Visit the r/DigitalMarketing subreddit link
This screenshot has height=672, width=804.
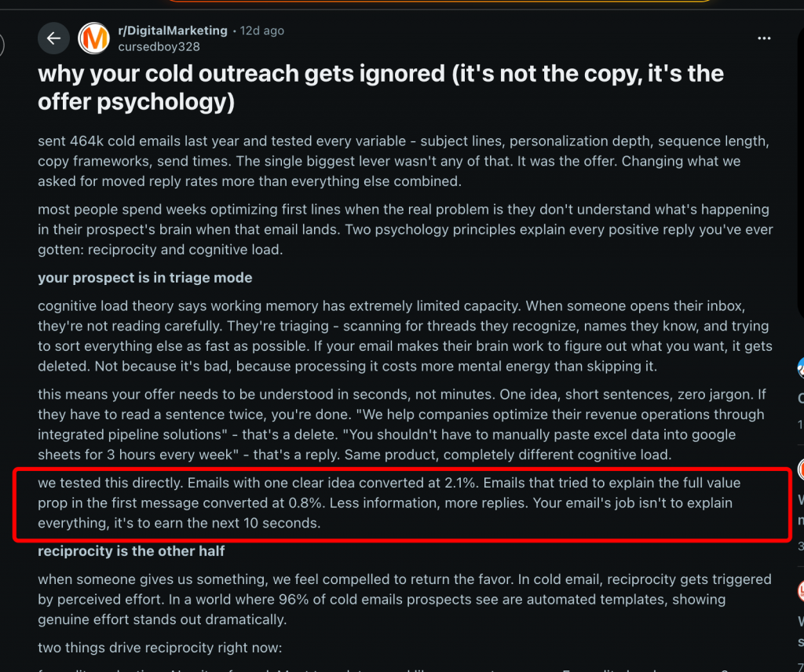click(x=173, y=31)
